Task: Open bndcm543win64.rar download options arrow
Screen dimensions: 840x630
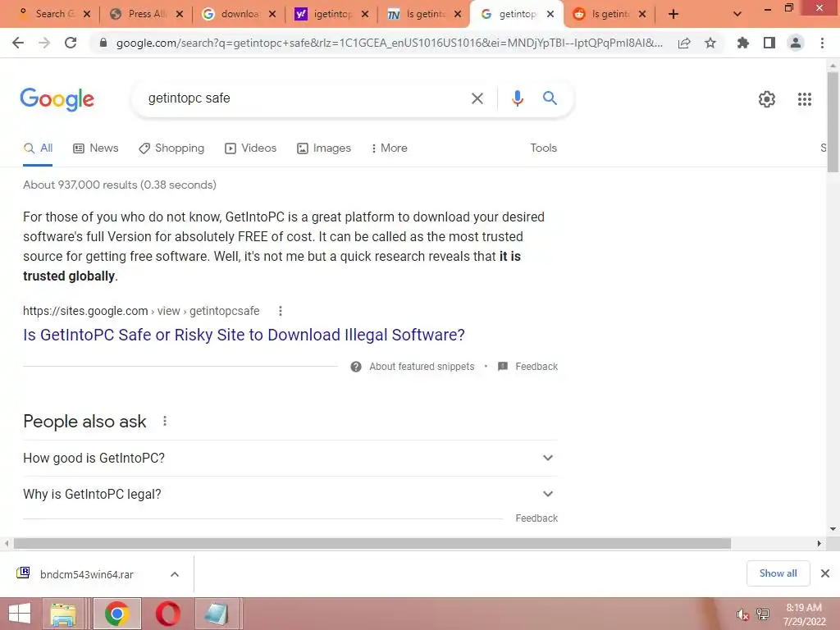Action: 175,574
